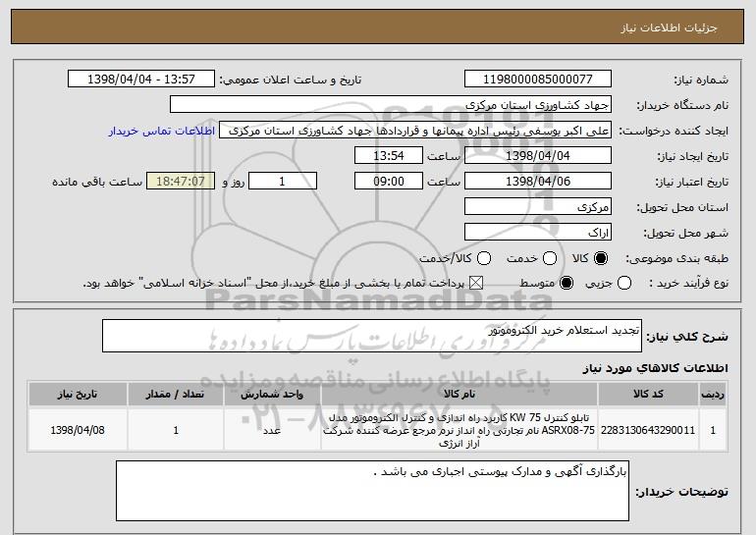Select the خدمت radio button

(x=550, y=259)
